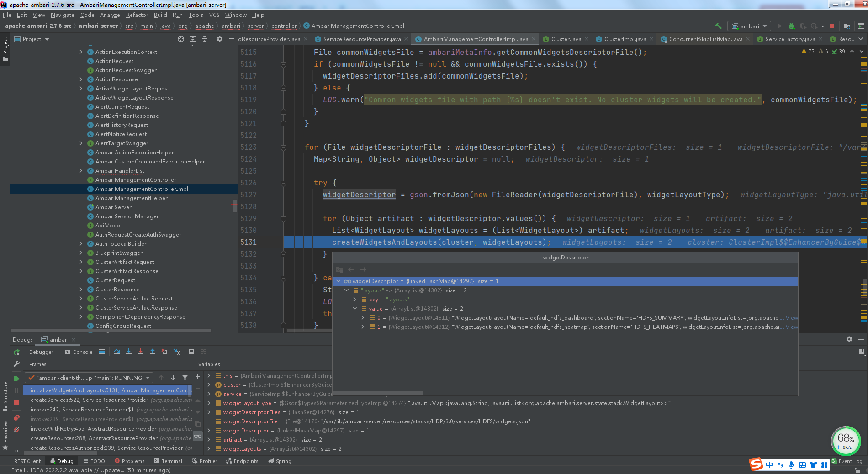This screenshot has width=868, height=474.
Task: Select AmbariServer class in project tree
Action: click(x=113, y=207)
